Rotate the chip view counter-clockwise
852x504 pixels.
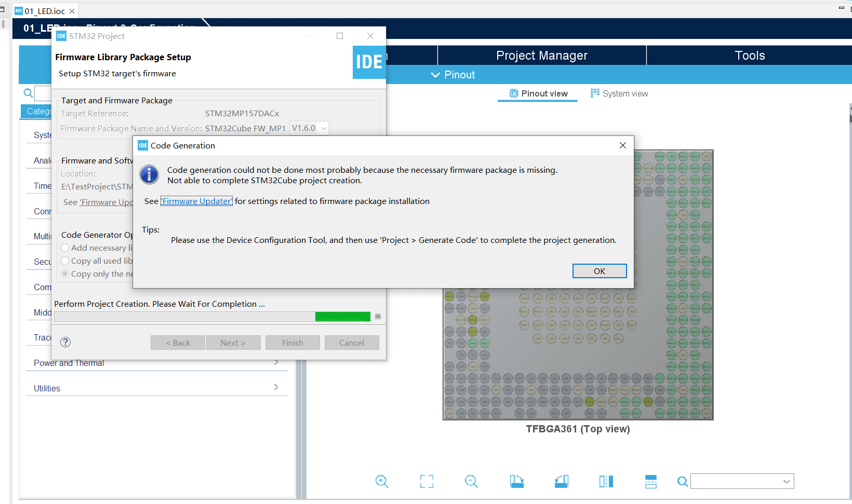pos(562,481)
